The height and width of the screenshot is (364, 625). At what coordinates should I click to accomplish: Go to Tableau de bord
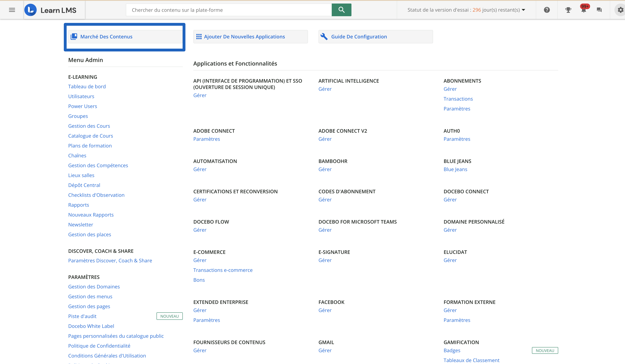(x=87, y=87)
